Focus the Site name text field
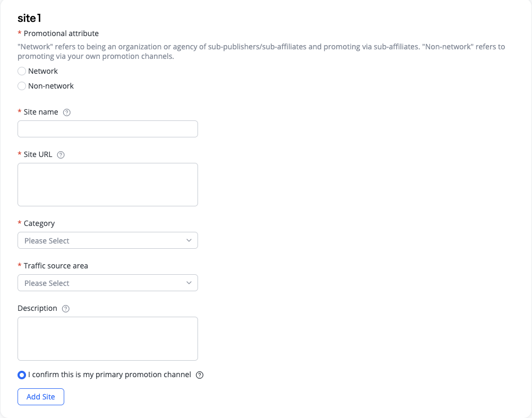This screenshot has height=418, width=532. click(108, 129)
